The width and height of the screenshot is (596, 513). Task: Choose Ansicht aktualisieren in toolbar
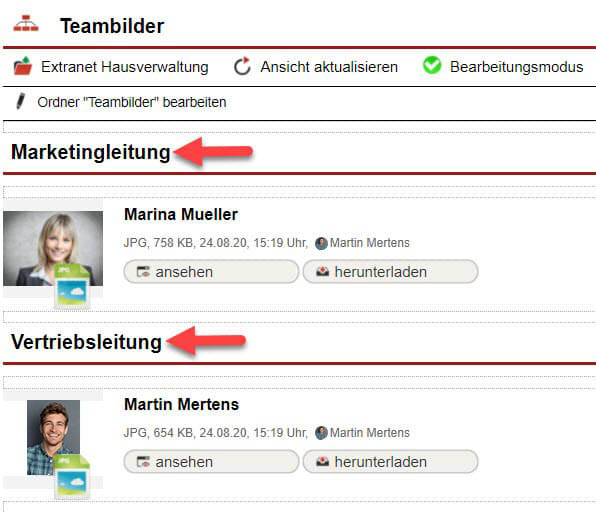[x=329, y=67]
